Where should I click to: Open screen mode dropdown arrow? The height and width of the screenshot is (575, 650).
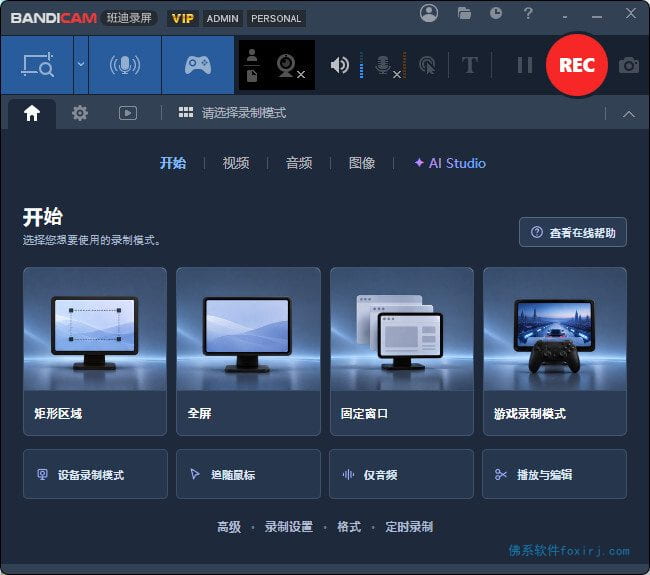pos(81,65)
